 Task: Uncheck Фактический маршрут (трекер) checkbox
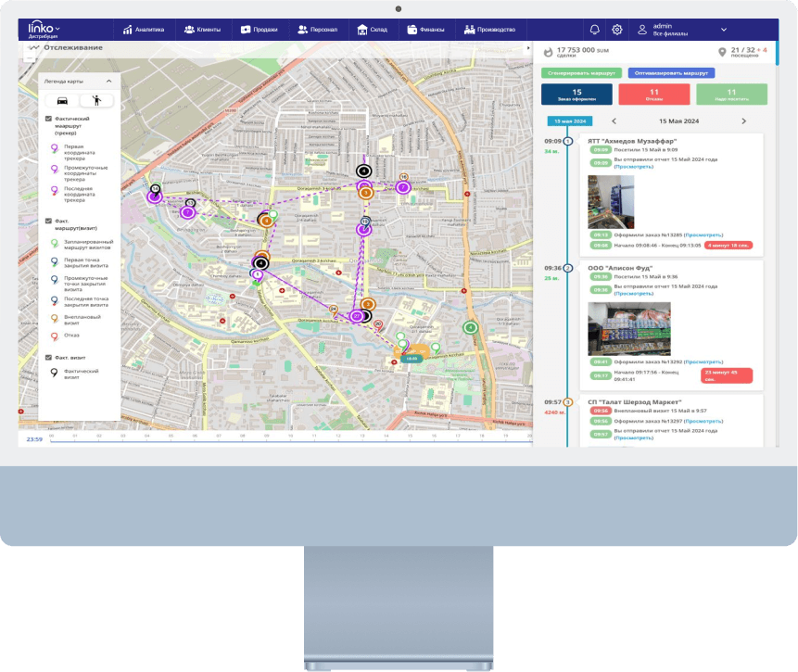pos(48,120)
